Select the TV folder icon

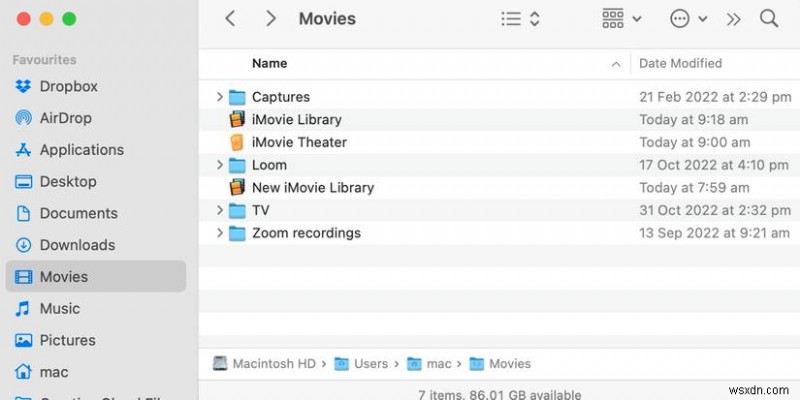coord(237,210)
